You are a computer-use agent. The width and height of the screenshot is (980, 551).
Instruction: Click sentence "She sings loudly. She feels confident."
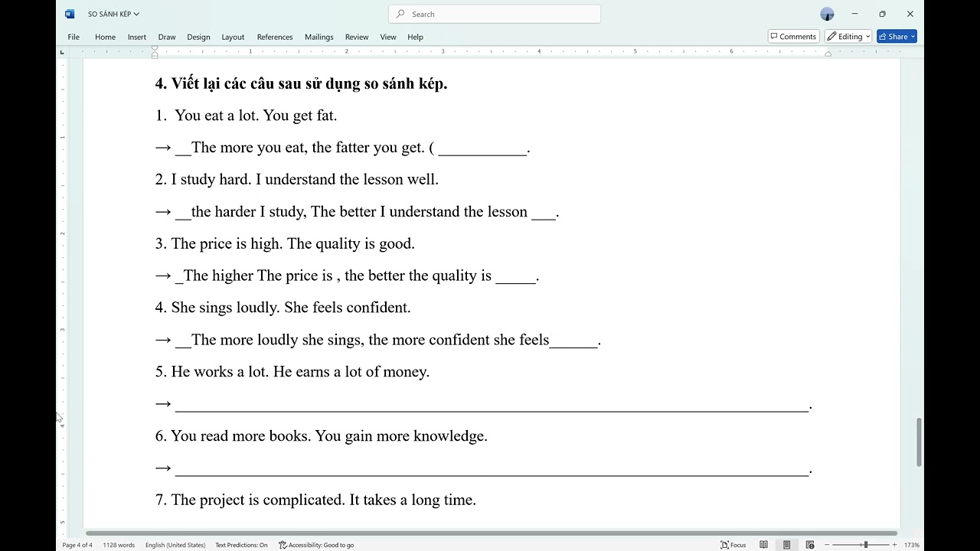pos(291,308)
